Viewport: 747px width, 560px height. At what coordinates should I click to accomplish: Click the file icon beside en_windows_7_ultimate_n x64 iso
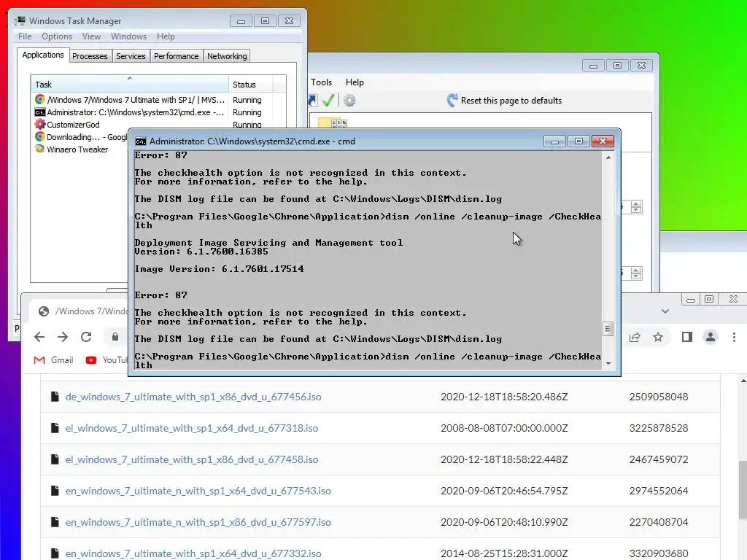pos(55,491)
